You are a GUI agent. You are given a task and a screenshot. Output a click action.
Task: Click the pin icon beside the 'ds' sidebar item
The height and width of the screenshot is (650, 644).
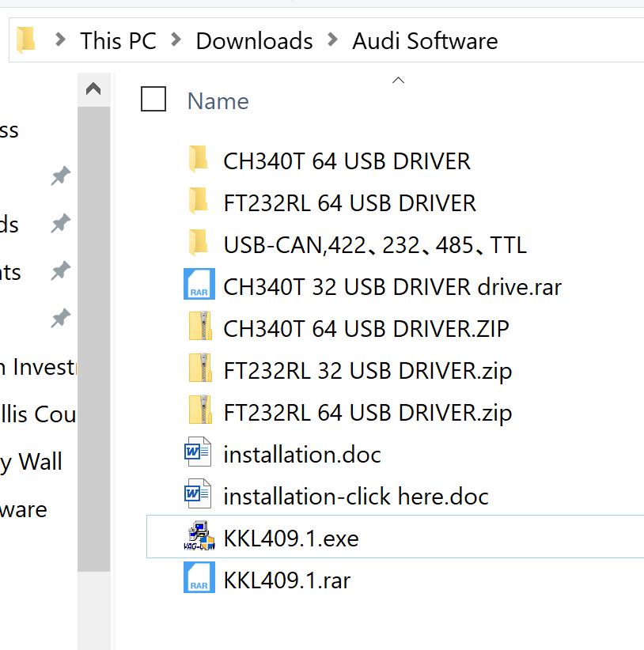(x=61, y=224)
